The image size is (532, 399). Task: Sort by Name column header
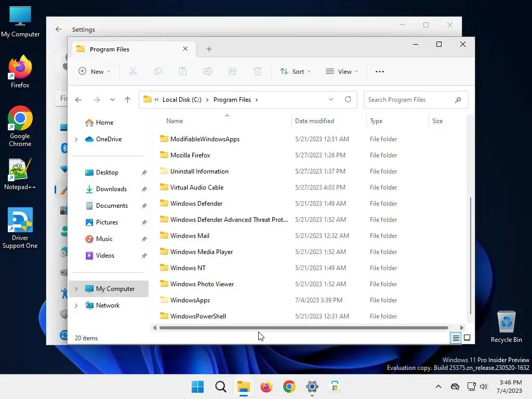[x=175, y=121]
